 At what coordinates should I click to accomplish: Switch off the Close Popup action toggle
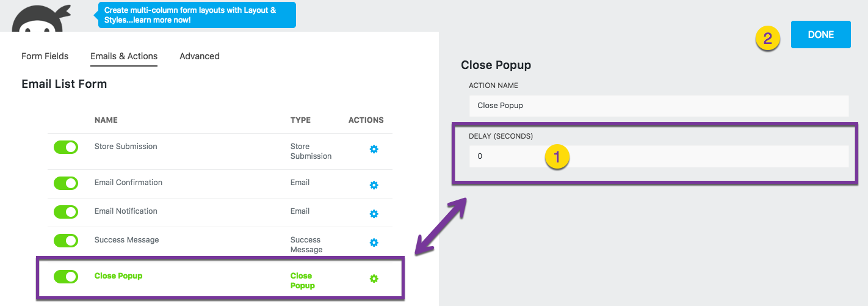pos(66,277)
